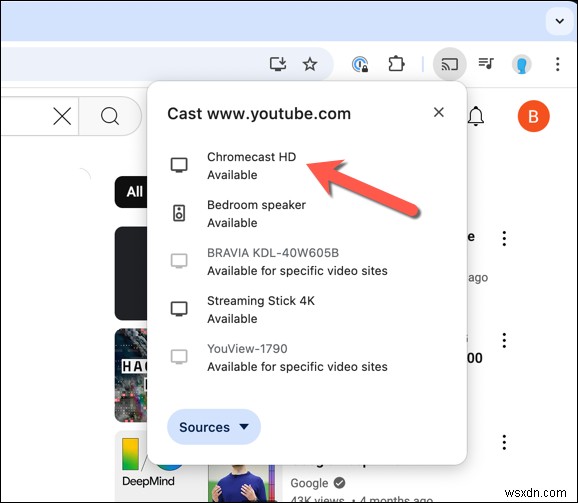Click the Bedroom speaker icon
The height and width of the screenshot is (503, 578).
coord(179,213)
